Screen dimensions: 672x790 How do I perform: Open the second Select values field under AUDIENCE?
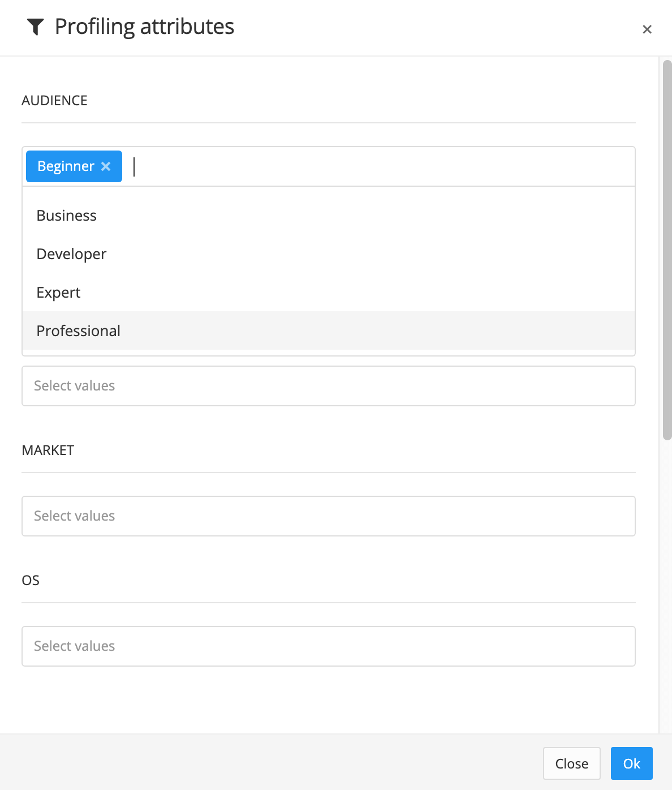coord(328,385)
